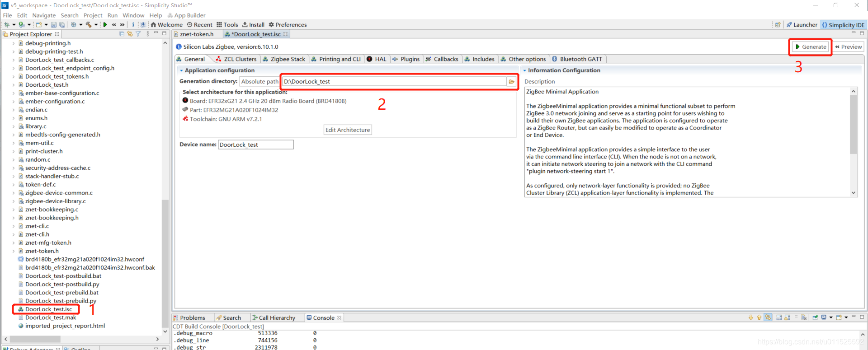Collapse Application configuration section

181,70
